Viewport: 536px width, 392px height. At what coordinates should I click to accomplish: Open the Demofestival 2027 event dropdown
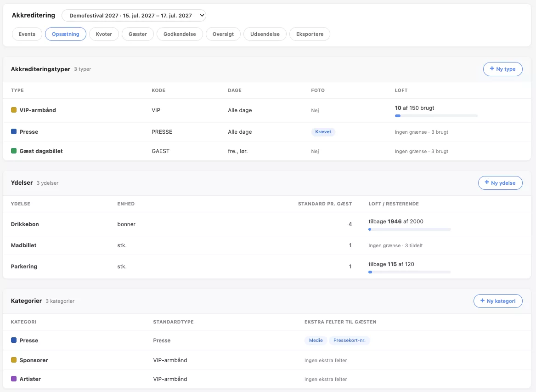(134, 15)
